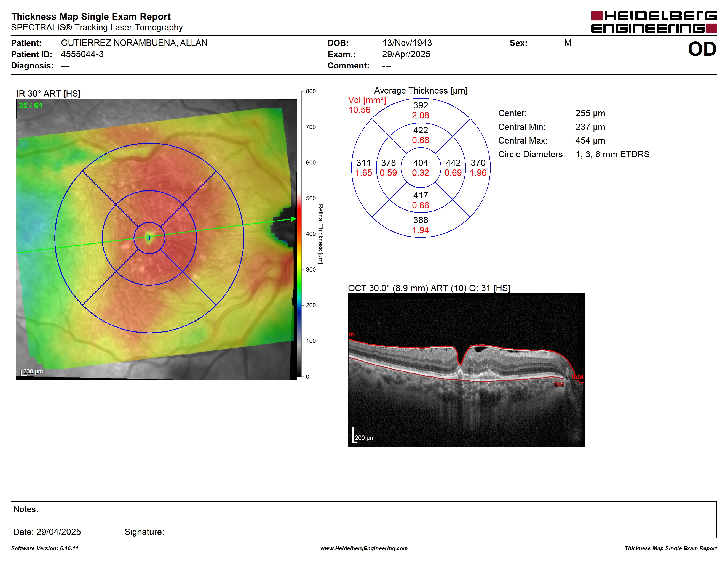Screen dimensions: 728x563
Task: Click the Central Max value 454 µm
Action: pos(590,140)
